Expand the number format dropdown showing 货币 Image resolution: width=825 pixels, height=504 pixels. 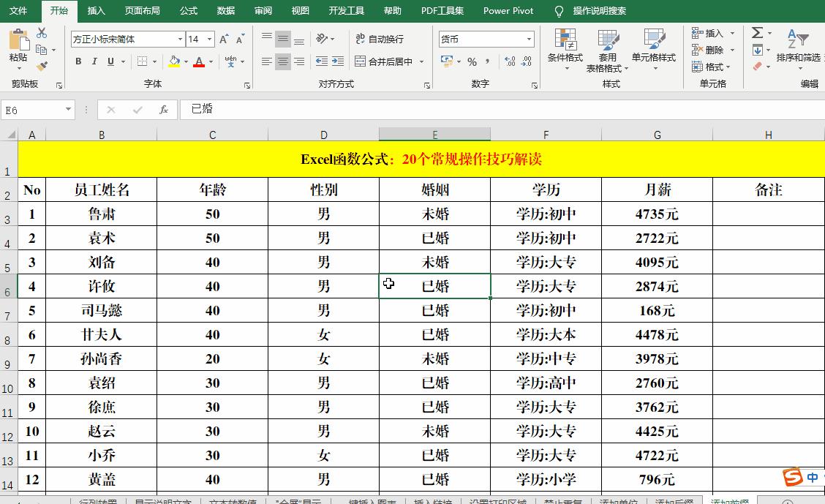tap(529, 38)
